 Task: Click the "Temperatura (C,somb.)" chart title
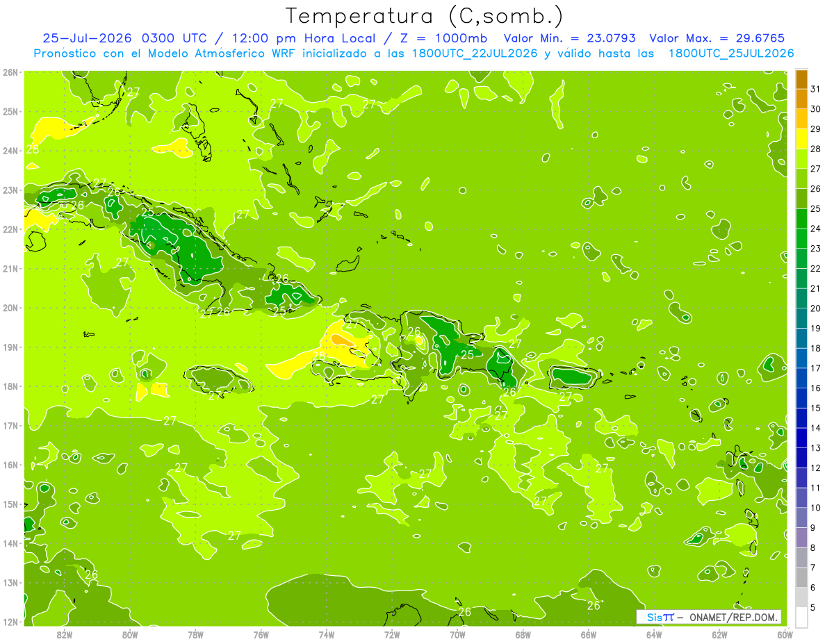coord(424,17)
